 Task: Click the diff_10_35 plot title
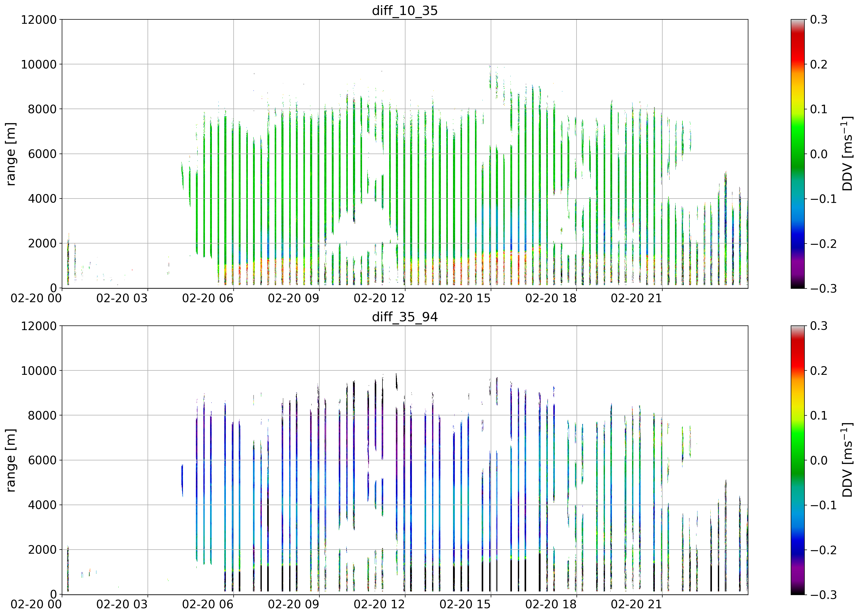click(405, 11)
